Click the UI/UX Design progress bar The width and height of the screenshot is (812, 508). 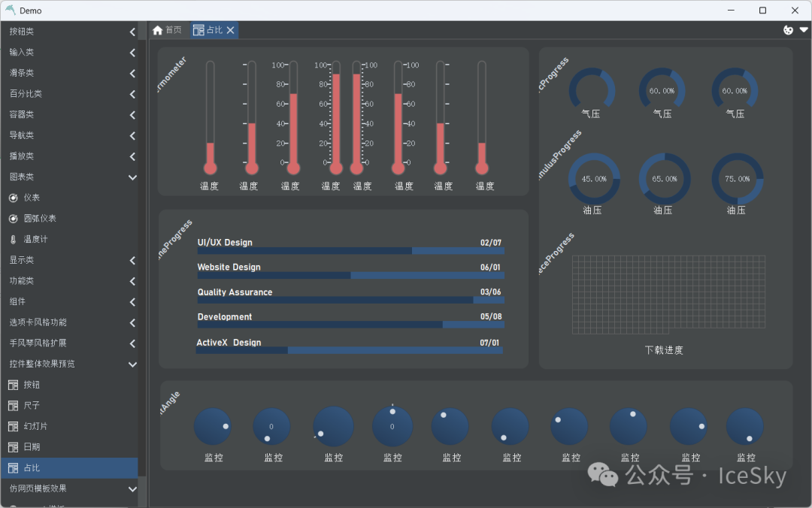tap(350, 251)
